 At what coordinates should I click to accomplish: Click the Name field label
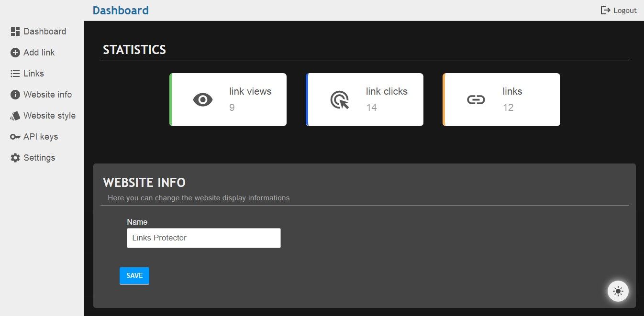[x=137, y=222]
